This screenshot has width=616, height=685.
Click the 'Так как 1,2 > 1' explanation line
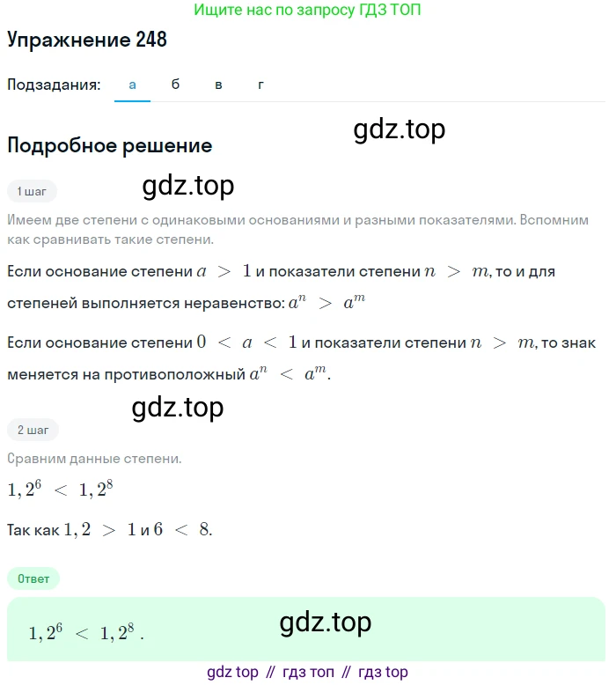coord(110,530)
